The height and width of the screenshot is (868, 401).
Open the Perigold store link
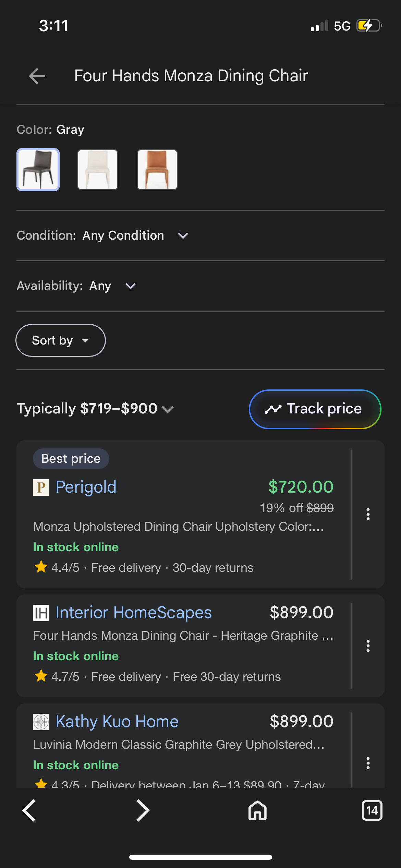coord(86,487)
